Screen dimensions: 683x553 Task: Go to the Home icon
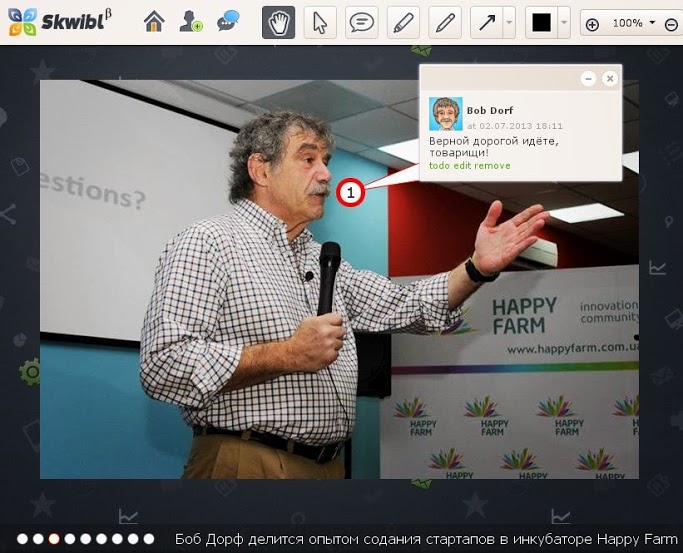154,22
